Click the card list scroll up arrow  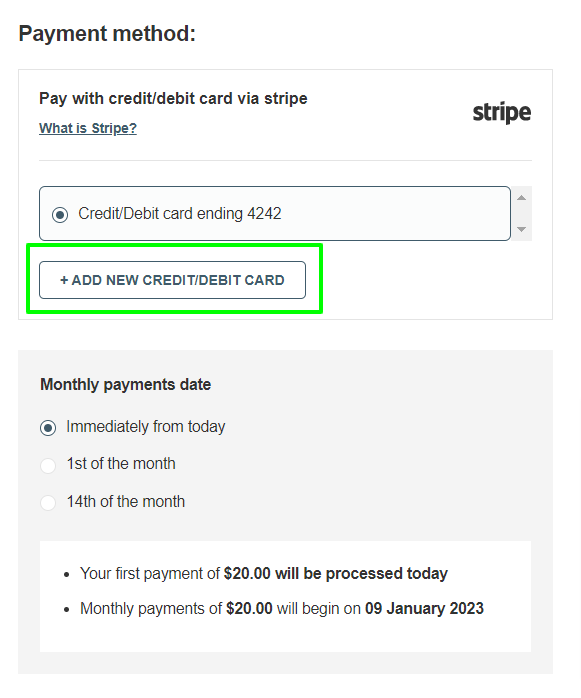[x=521, y=198]
